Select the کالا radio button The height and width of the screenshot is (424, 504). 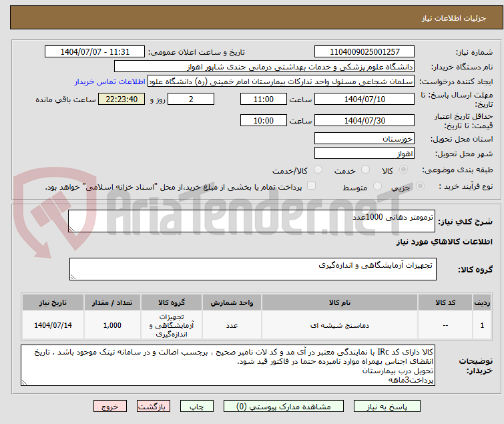point(403,170)
